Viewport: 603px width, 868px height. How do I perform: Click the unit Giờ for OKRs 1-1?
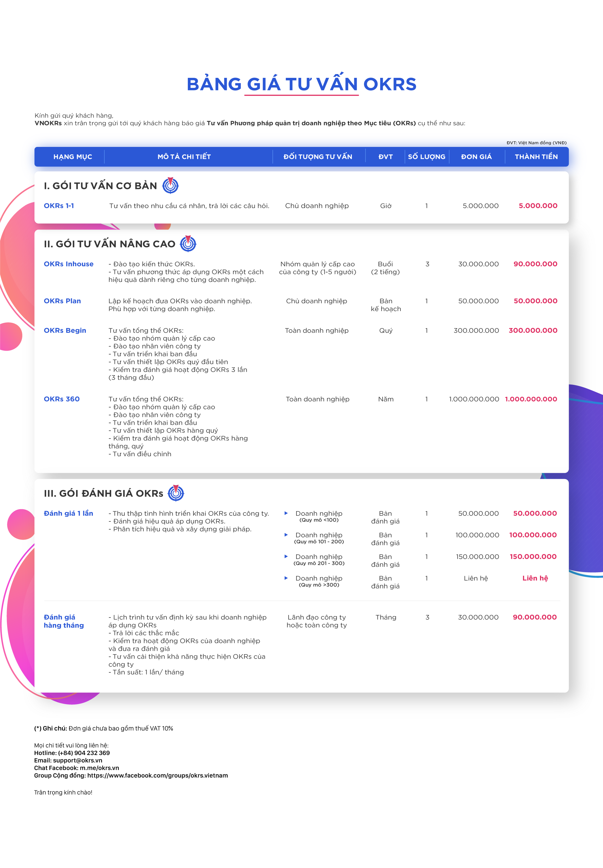click(386, 206)
